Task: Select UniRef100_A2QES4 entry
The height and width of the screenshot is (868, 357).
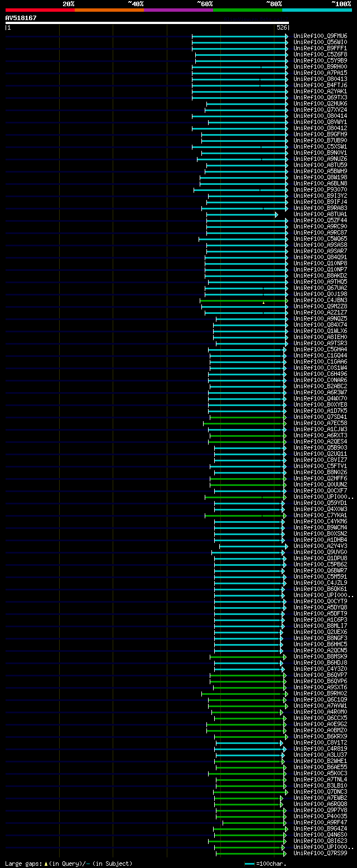Action: point(320,442)
